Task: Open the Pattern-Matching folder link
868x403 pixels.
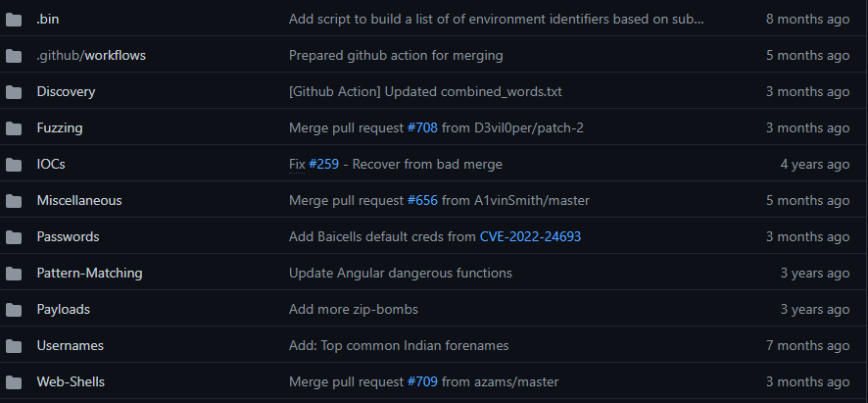Action: pos(89,273)
